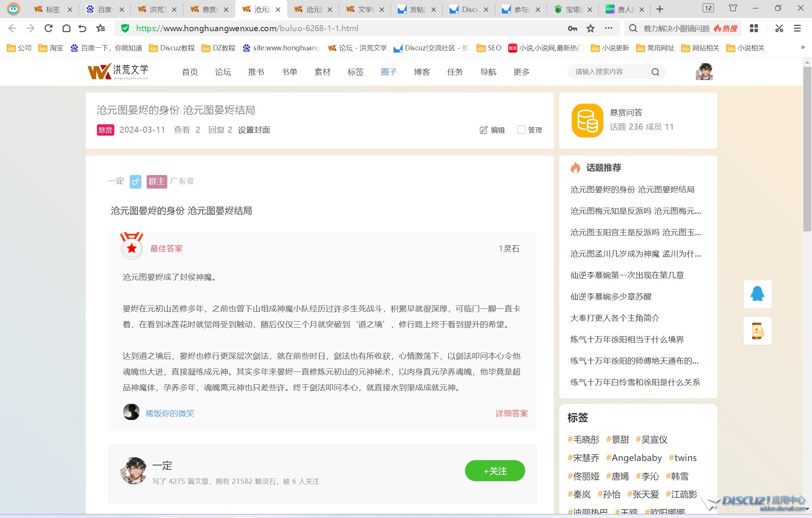Open the 更多 navigation menu
The width and height of the screenshot is (812, 518).
coord(521,72)
